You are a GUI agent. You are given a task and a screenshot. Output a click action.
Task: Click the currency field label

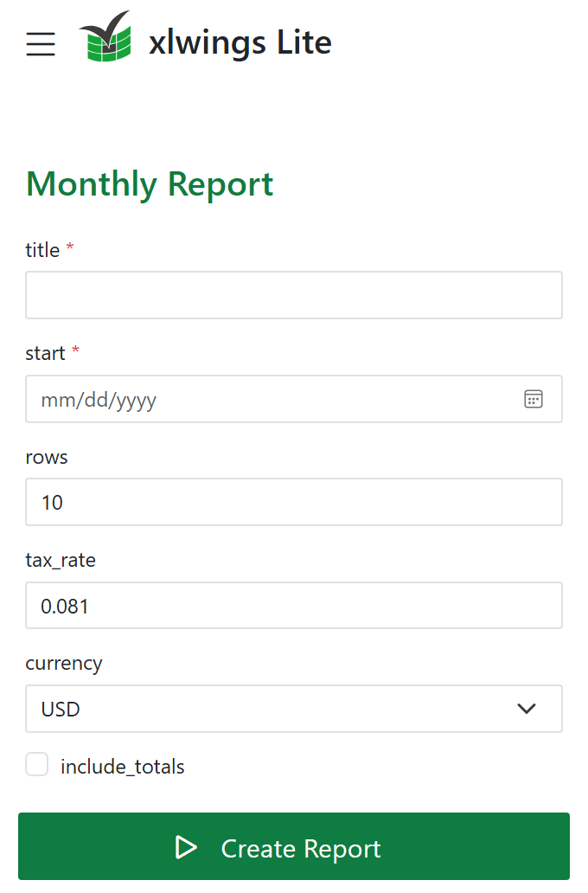(x=64, y=664)
